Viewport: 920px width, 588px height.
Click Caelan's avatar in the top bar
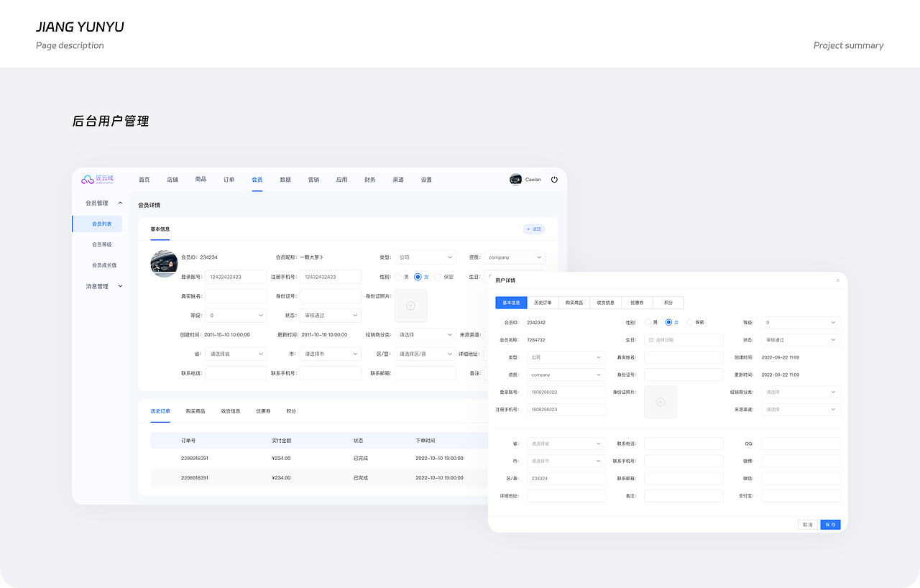[x=515, y=180]
